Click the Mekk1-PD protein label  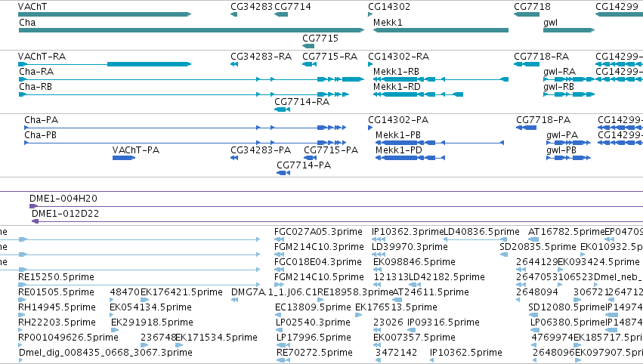point(399,150)
